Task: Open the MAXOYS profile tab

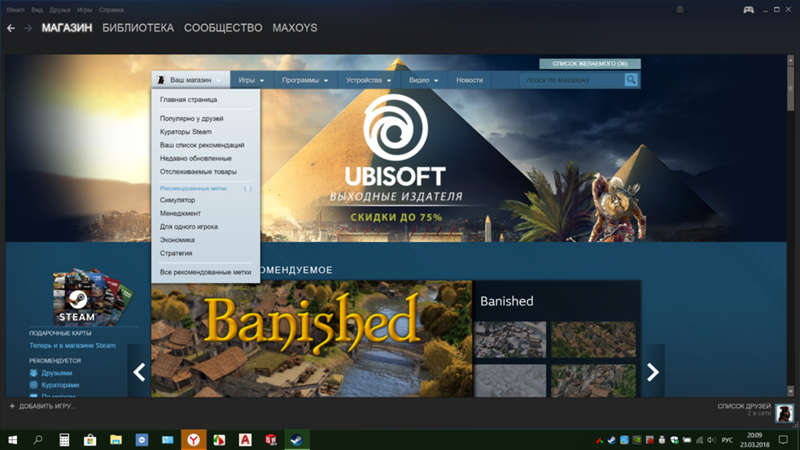Action: click(295, 28)
